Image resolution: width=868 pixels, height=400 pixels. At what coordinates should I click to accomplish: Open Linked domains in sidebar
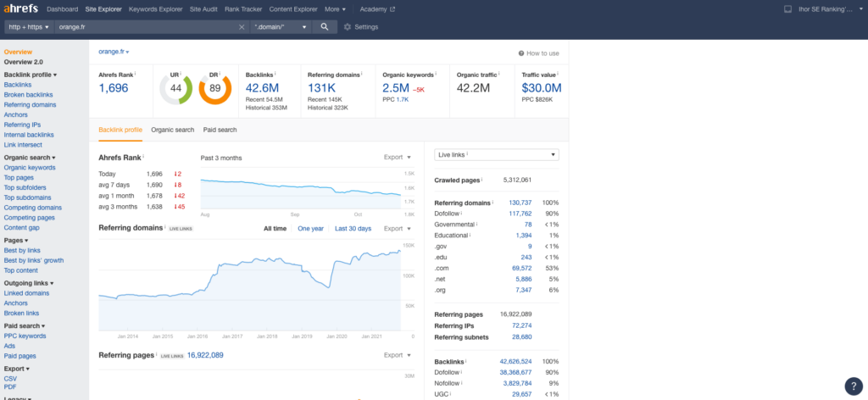[26, 293]
